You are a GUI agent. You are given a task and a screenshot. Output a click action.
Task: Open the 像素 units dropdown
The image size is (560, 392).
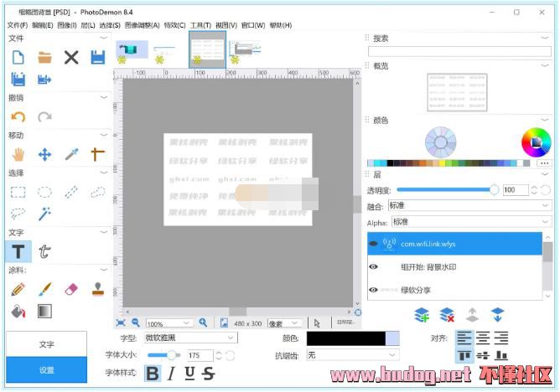coord(284,323)
